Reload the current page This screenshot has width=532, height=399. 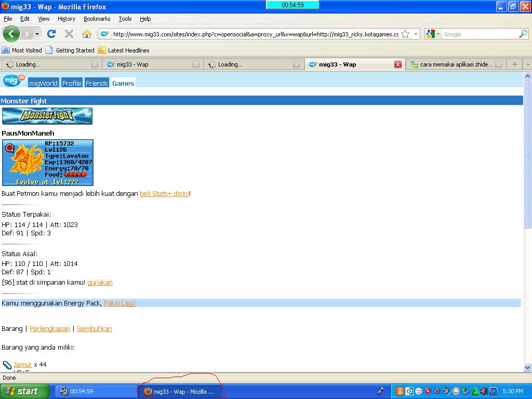point(51,34)
